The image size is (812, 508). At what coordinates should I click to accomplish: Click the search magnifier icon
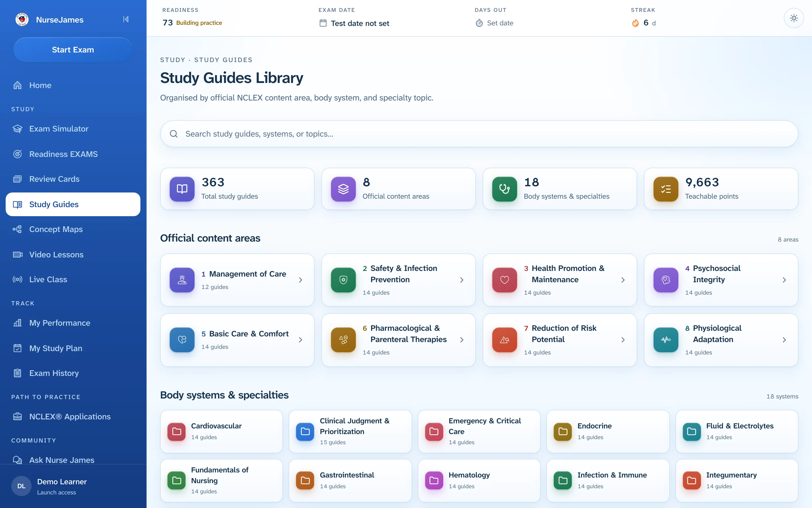pos(173,134)
